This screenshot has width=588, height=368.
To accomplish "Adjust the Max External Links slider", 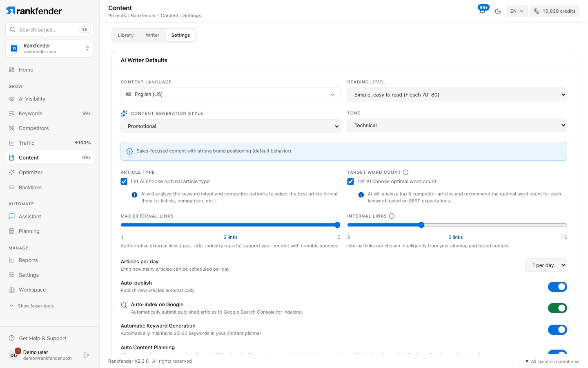I will 230,225.
